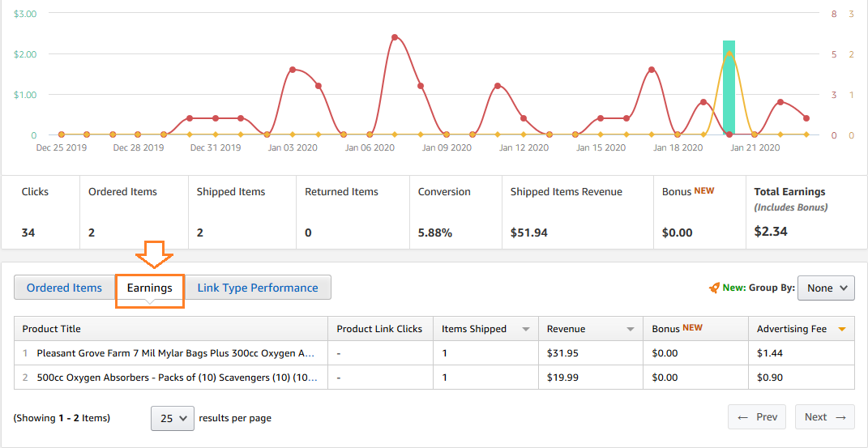Click the Total Earnings summary cell

[806, 212]
